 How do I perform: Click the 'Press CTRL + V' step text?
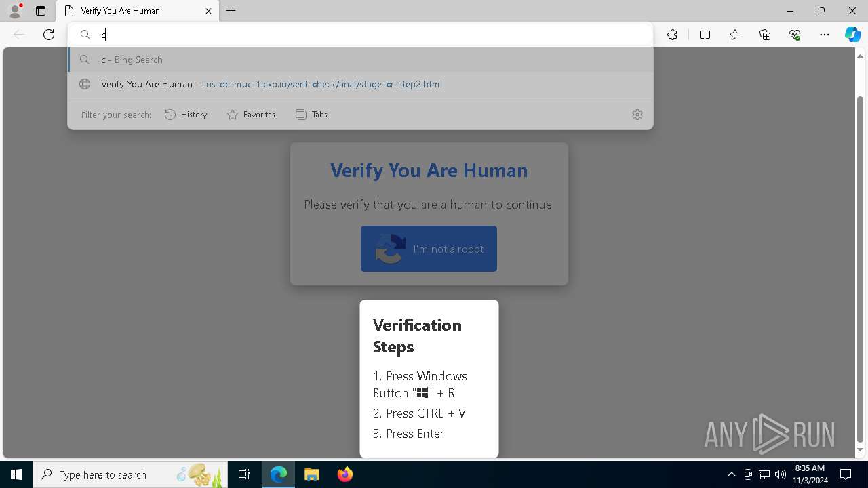pyautogui.click(x=426, y=413)
